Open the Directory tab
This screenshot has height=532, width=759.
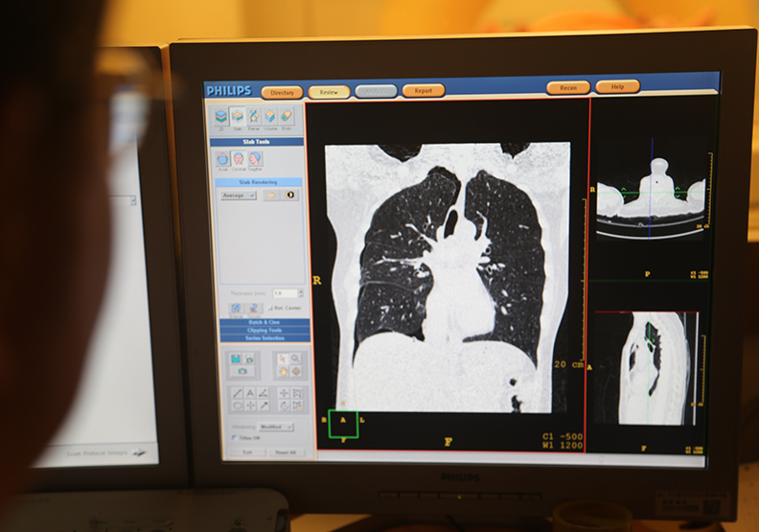282,92
